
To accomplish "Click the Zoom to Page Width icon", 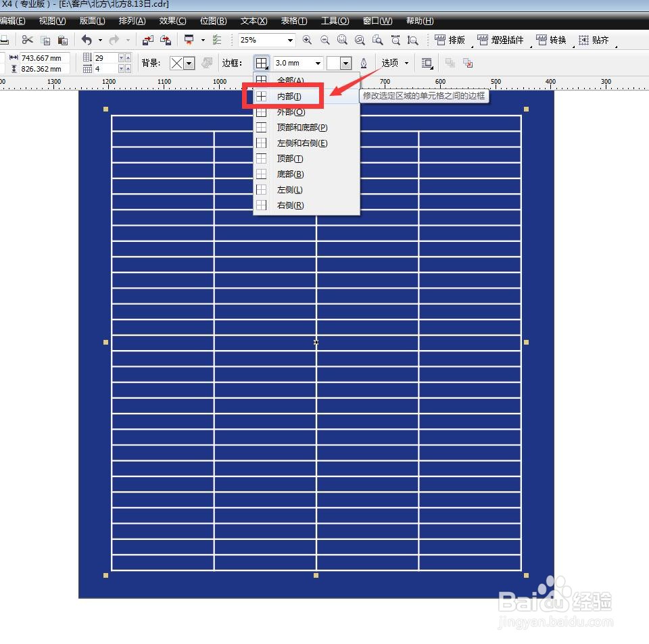I will coord(395,40).
